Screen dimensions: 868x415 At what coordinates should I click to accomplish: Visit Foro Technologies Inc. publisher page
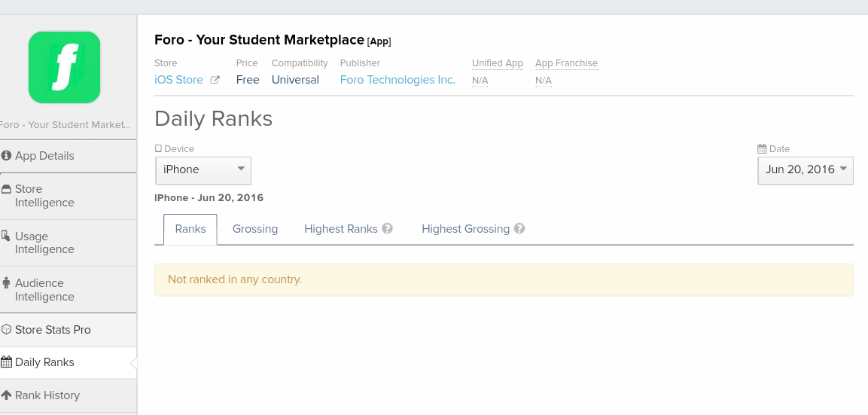coord(397,80)
